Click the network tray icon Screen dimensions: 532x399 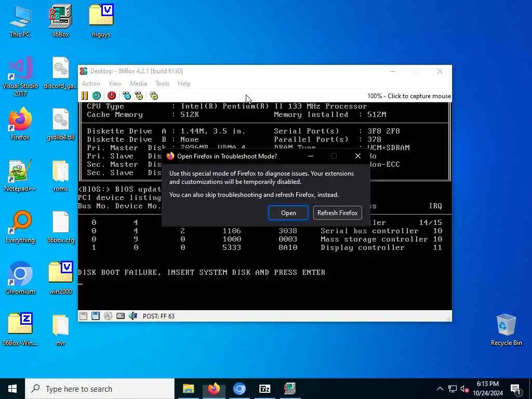[453, 389]
